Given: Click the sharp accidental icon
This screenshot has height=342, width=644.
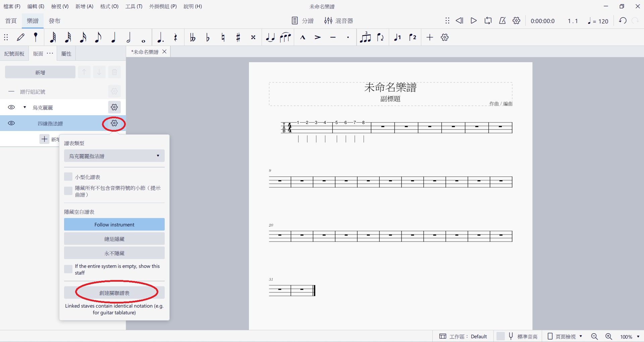Looking at the screenshot, I should [x=238, y=38].
